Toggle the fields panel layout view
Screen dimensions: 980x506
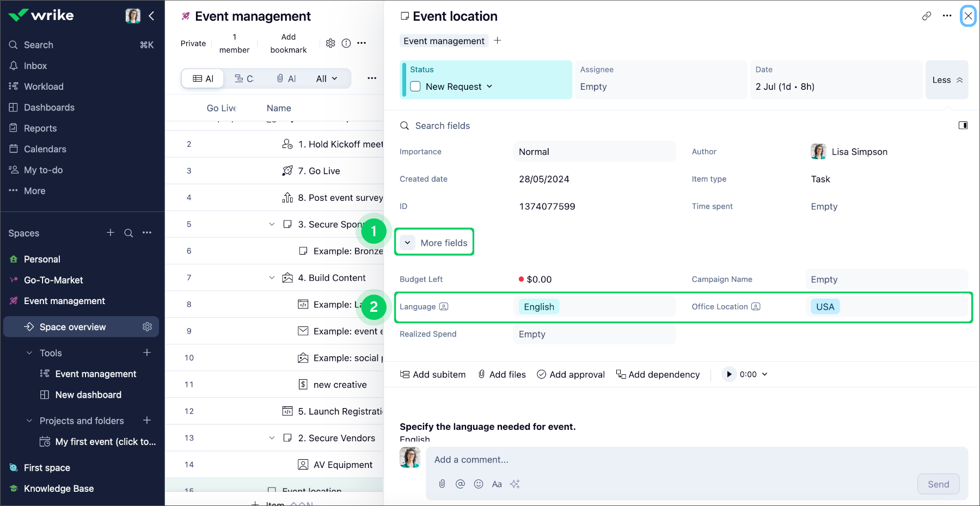pos(963,125)
